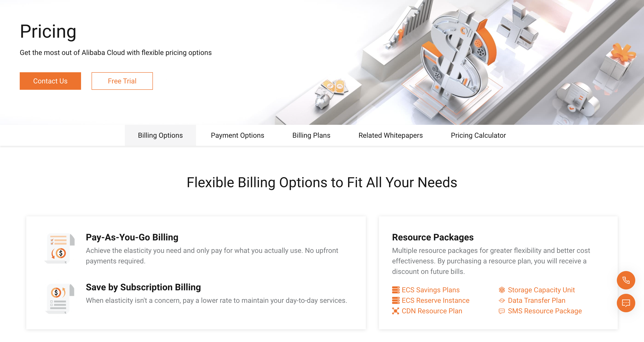The height and width of the screenshot is (342, 644).
Task: Select the Billing Options tab
Action: tap(160, 136)
